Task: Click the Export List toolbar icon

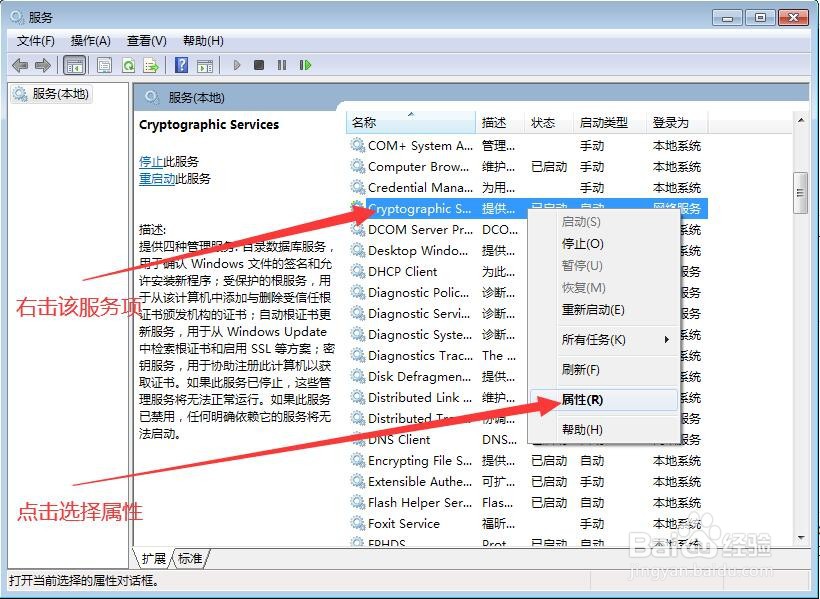Action: pyautogui.click(x=152, y=65)
